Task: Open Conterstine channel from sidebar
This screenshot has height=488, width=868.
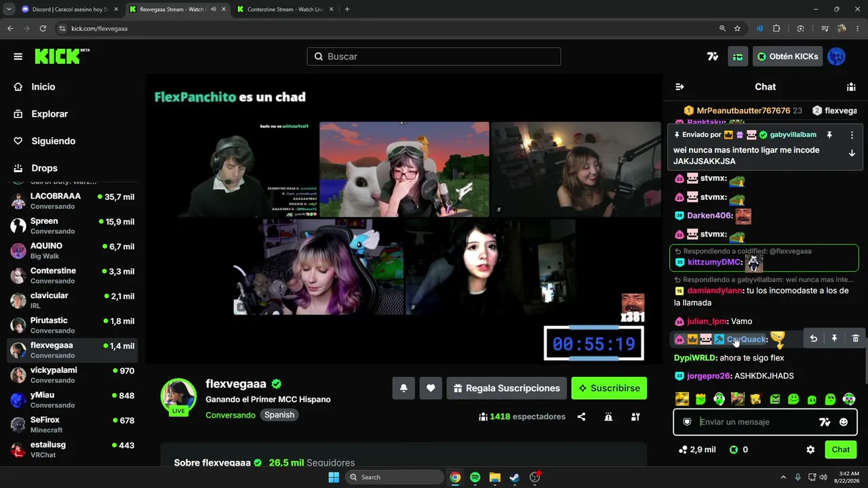Action: tap(73, 275)
